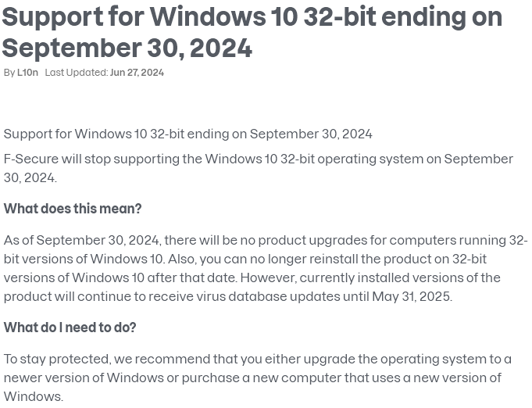This screenshot has height=408, width=532.
Task: Click the 'Last Updated:' label
Action: point(77,73)
